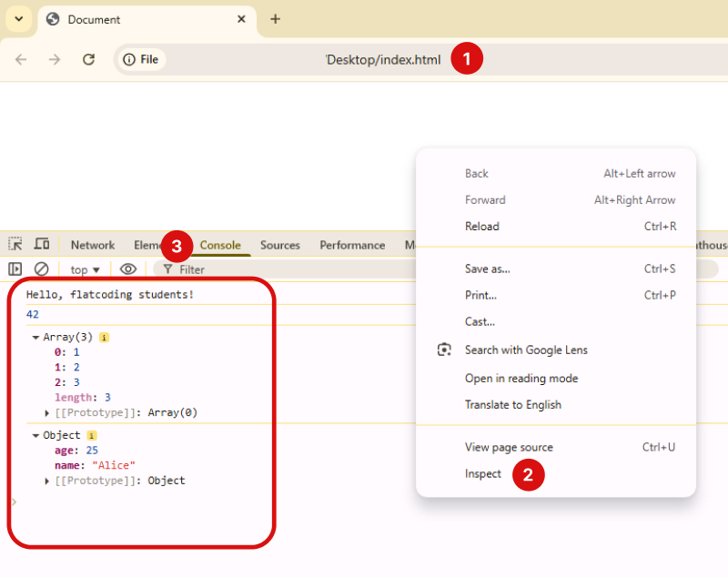Click the Back context menu entry
This screenshot has width=728, height=578.
[x=556, y=174]
